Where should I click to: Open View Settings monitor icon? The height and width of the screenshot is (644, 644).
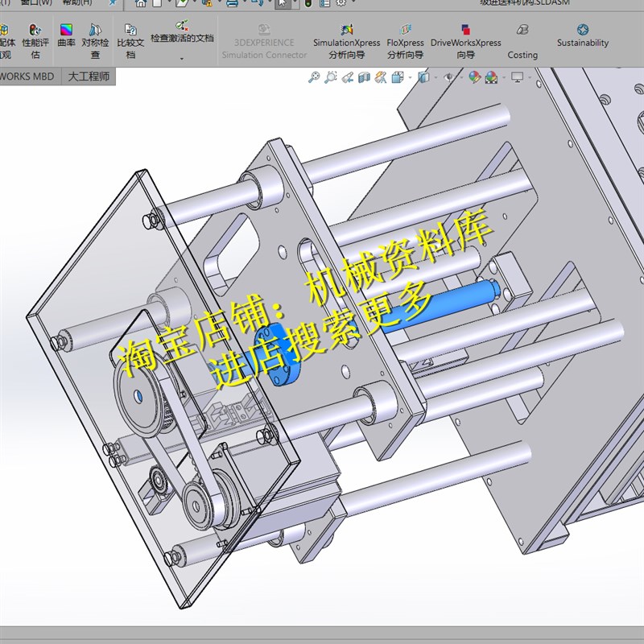517,76
